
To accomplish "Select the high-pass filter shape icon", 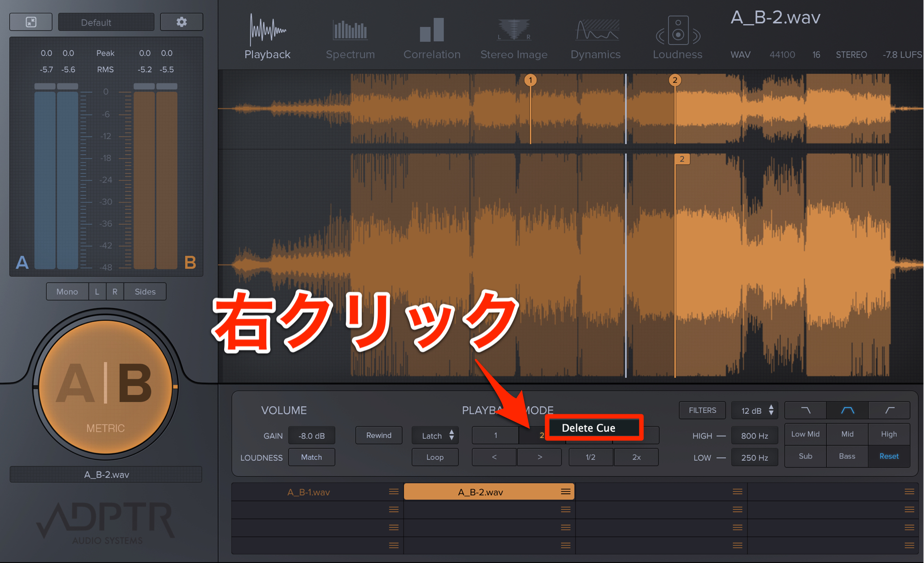I will pyautogui.click(x=889, y=410).
